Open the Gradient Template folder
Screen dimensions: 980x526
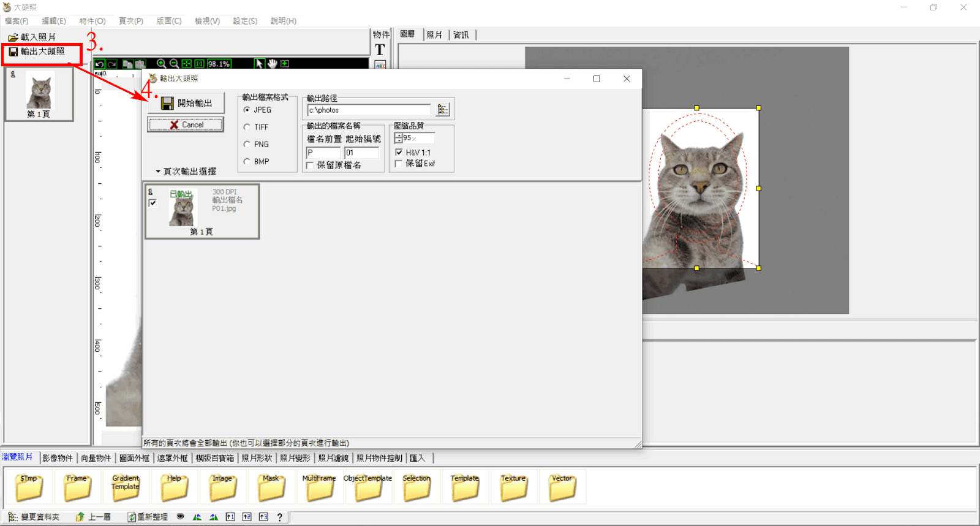[x=126, y=487]
